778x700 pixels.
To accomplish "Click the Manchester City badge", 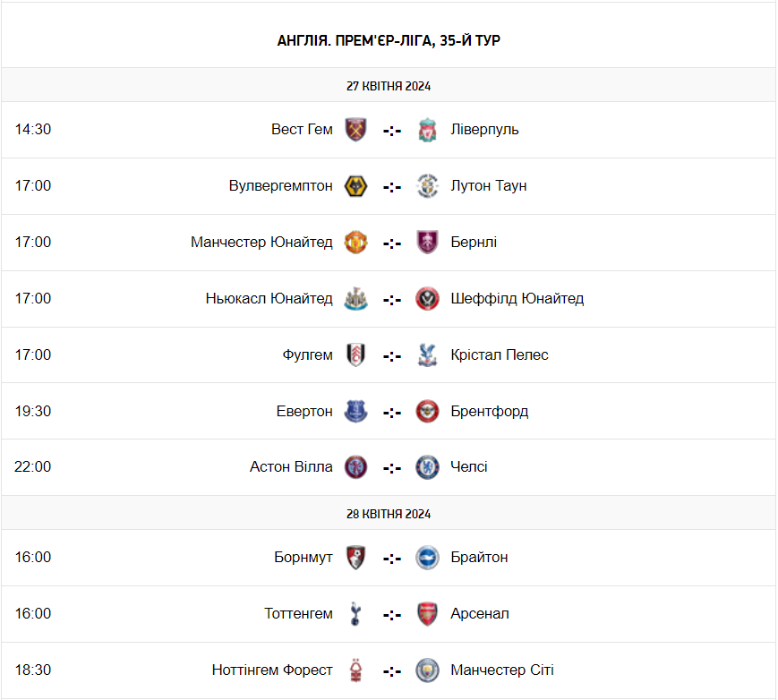I will click(x=427, y=670).
